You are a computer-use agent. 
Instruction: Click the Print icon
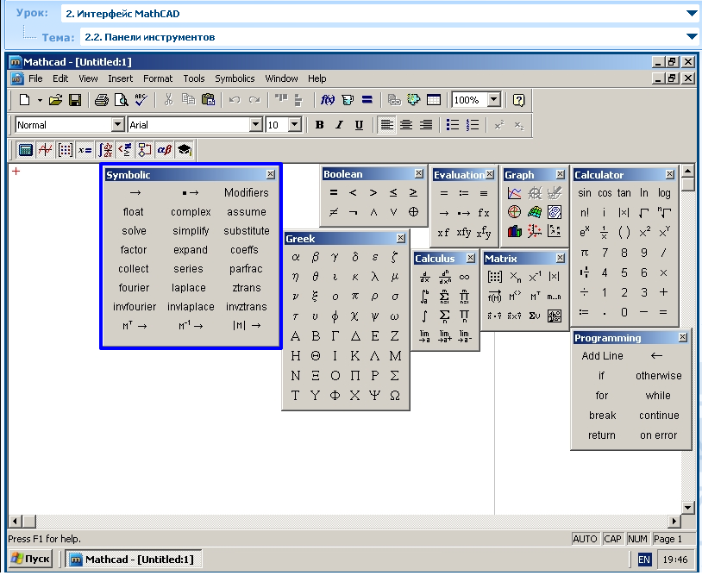click(x=102, y=100)
